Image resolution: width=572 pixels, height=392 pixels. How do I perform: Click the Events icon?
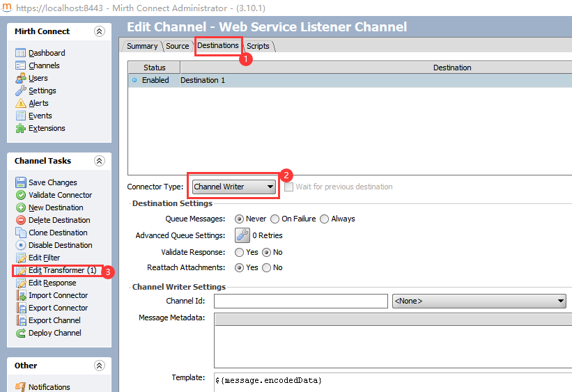[x=20, y=116]
